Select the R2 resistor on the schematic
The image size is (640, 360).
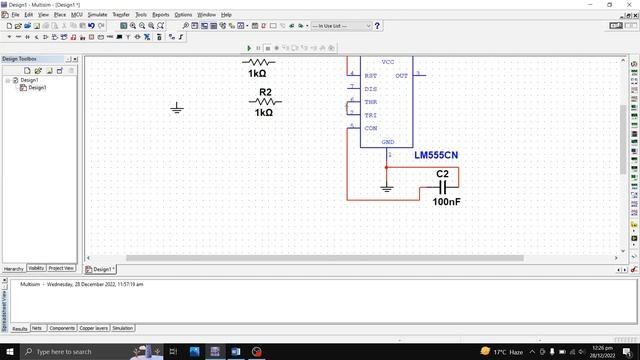pyautogui.click(x=265, y=102)
